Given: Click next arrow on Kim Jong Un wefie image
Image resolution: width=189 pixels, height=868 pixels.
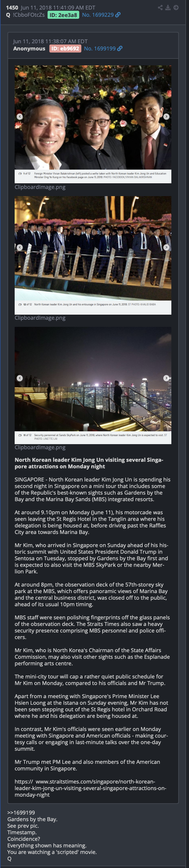Looking at the screenshot, I should point(166,117).
